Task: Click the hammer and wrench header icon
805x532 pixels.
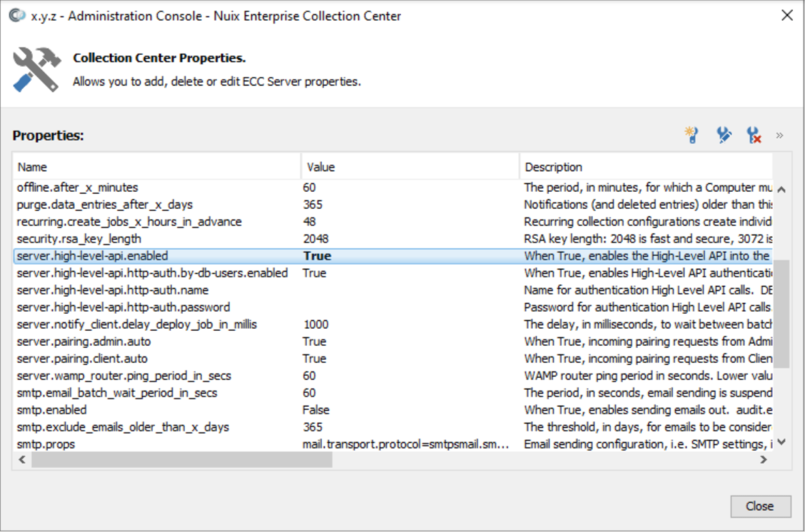Action: pyautogui.click(x=36, y=70)
